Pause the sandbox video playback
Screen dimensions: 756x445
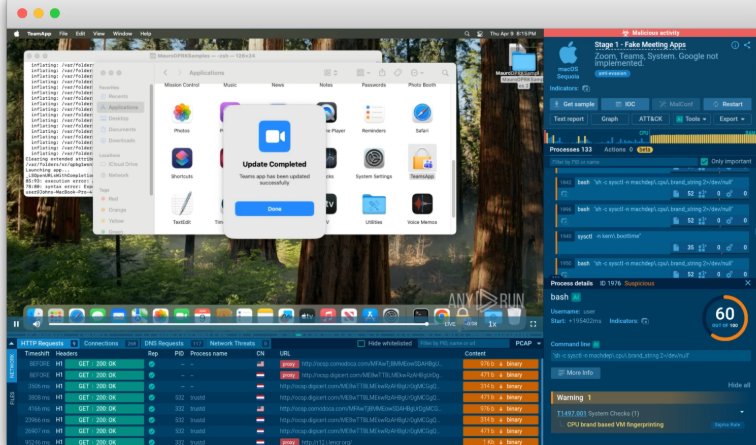tap(16, 324)
